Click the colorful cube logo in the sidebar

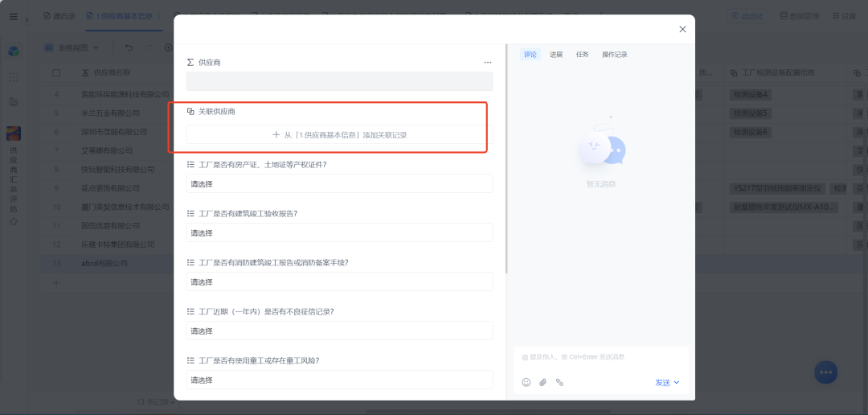click(x=14, y=51)
